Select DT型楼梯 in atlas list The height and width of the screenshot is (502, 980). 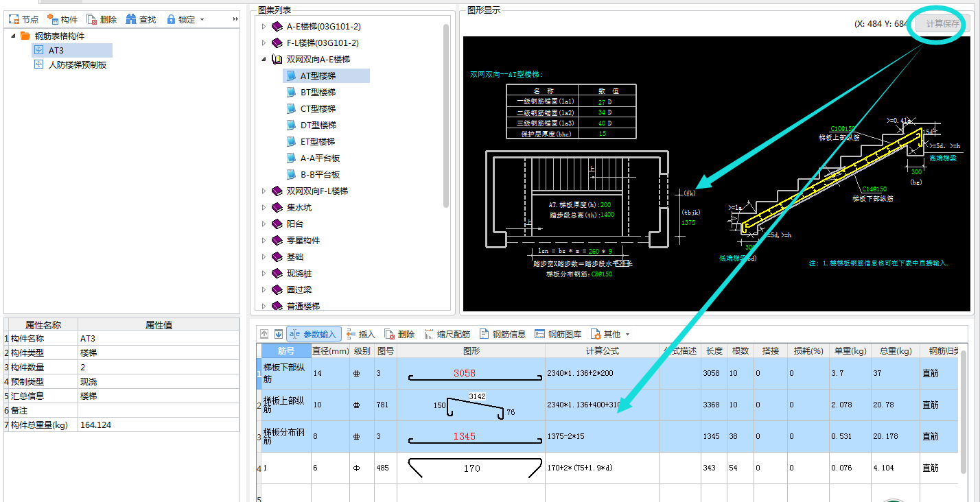click(318, 125)
